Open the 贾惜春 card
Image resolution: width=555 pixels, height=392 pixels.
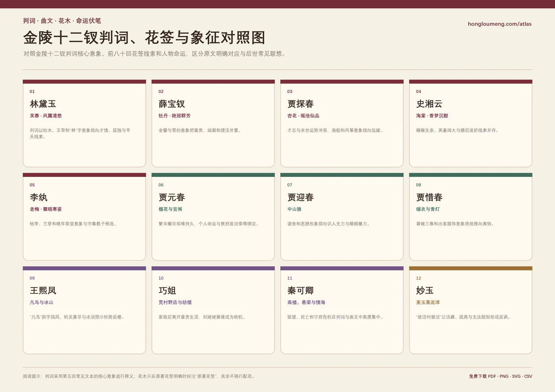coord(471,217)
